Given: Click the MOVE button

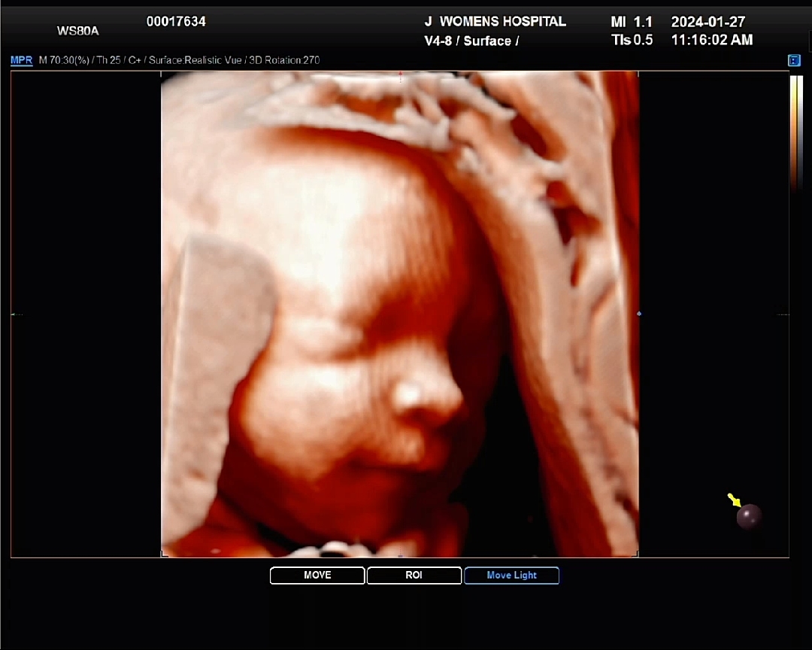Looking at the screenshot, I should tap(317, 576).
